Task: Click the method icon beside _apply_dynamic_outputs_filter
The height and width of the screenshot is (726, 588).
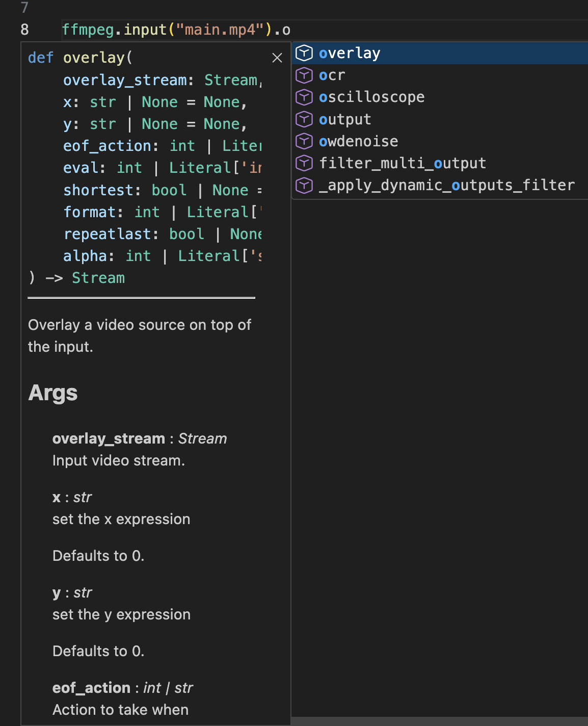Action: (x=304, y=185)
